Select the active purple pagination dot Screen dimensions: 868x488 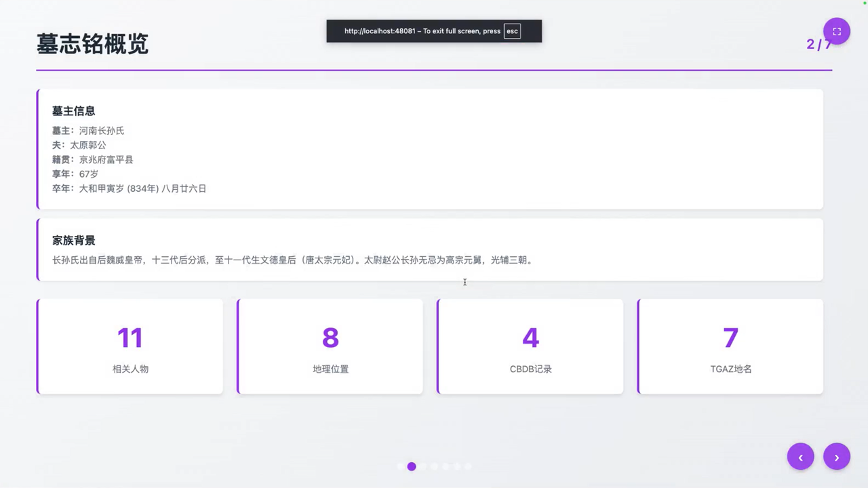pyautogui.click(x=411, y=466)
